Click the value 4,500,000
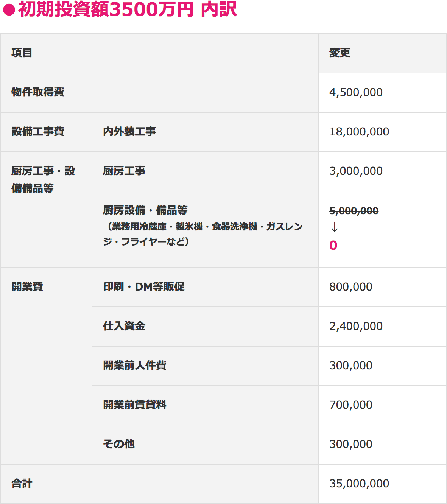This screenshot has height=504, width=447. tap(356, 92)
